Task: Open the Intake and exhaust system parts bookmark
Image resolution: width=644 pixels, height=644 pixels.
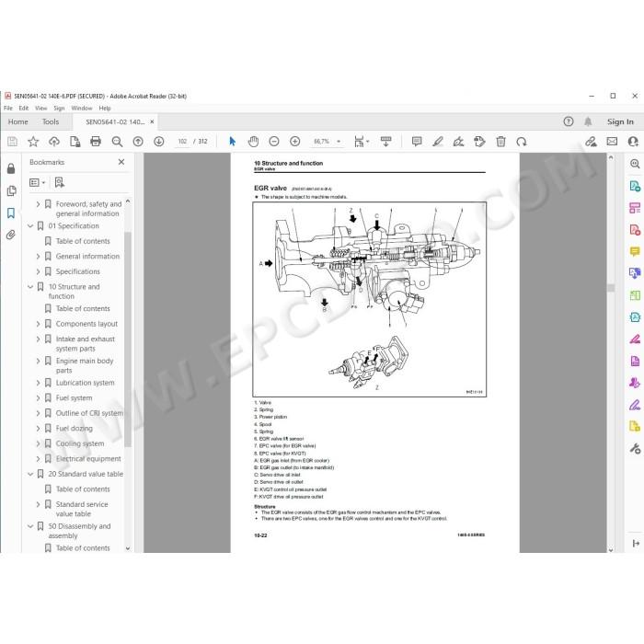Action: 86,344
